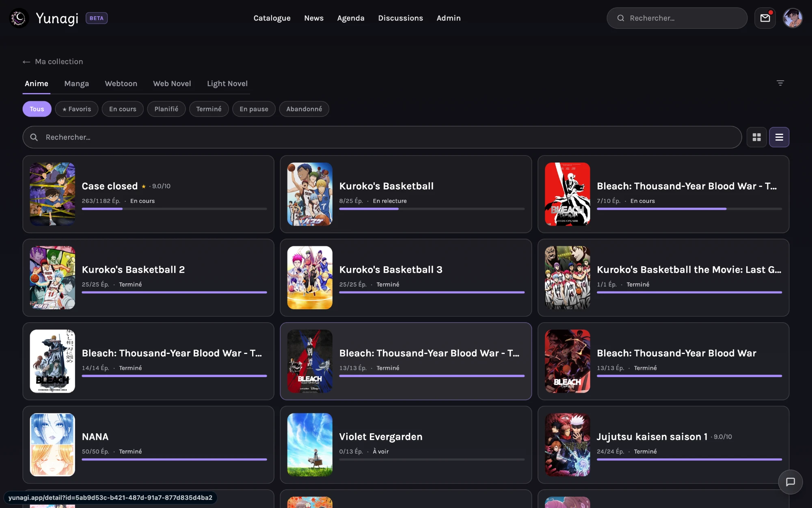Click the collection search magnifier icon

click(34, 137)
